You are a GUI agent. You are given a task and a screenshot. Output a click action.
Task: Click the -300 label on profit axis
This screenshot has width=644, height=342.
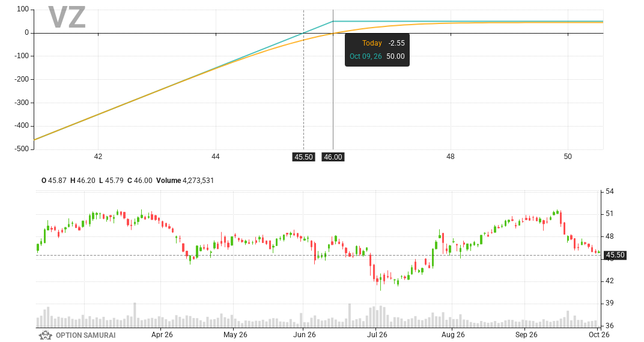tap(22, 103)
